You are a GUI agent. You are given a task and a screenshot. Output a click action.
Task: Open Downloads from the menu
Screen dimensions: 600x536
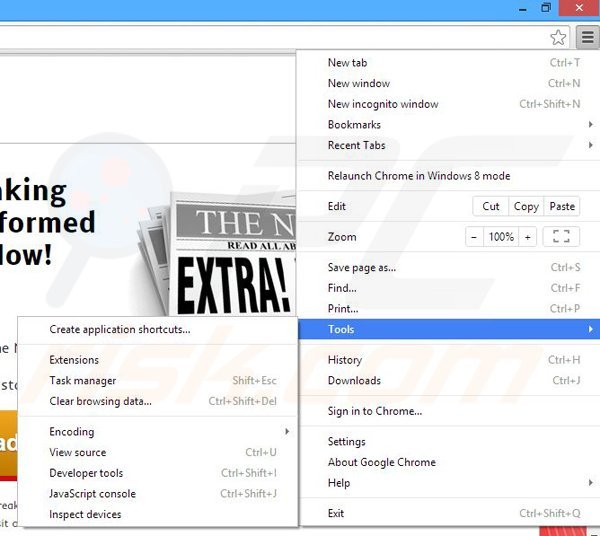point(449,380)
